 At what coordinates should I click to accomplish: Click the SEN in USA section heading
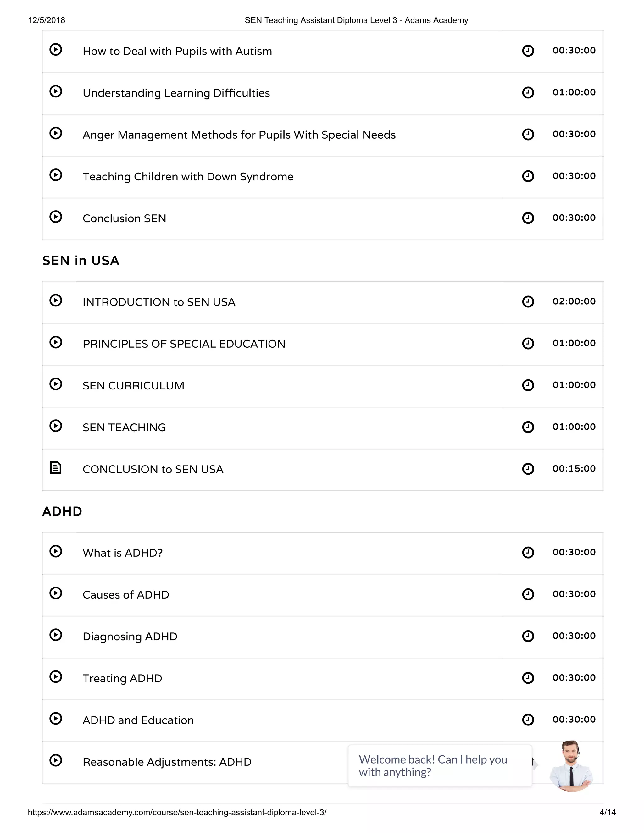click(81, 261)
